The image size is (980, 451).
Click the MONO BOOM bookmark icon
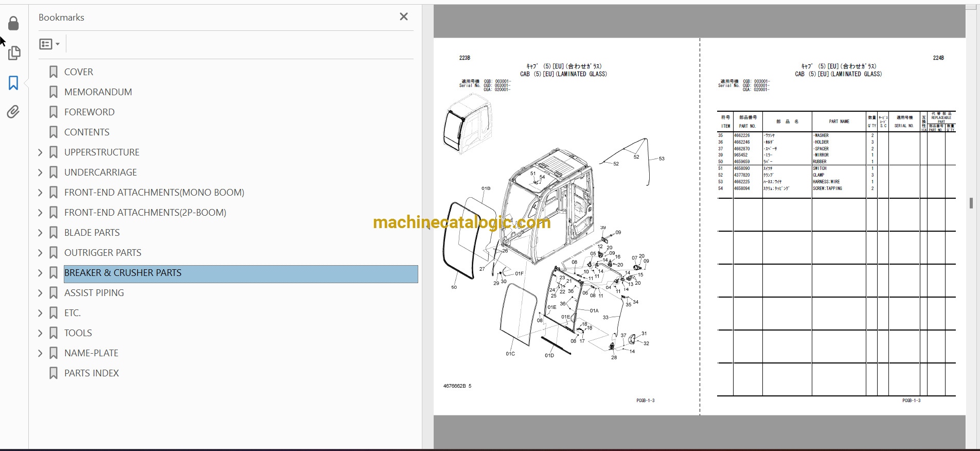coord(54,193)
